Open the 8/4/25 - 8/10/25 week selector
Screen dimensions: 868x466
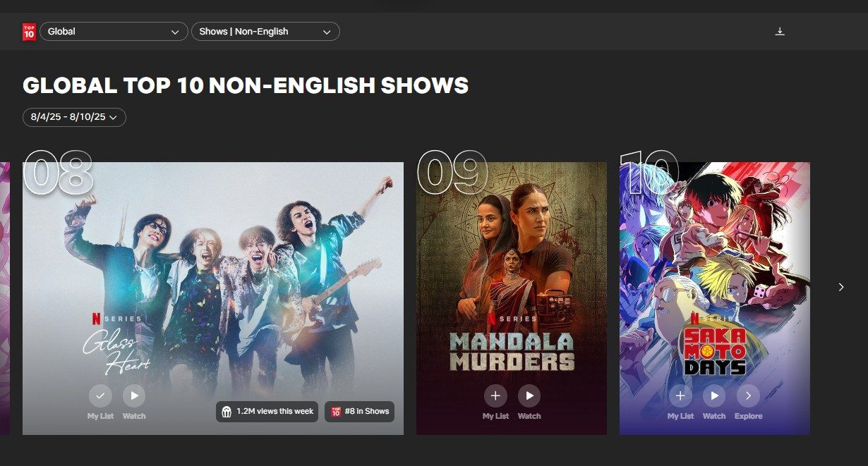coord(74,117)
